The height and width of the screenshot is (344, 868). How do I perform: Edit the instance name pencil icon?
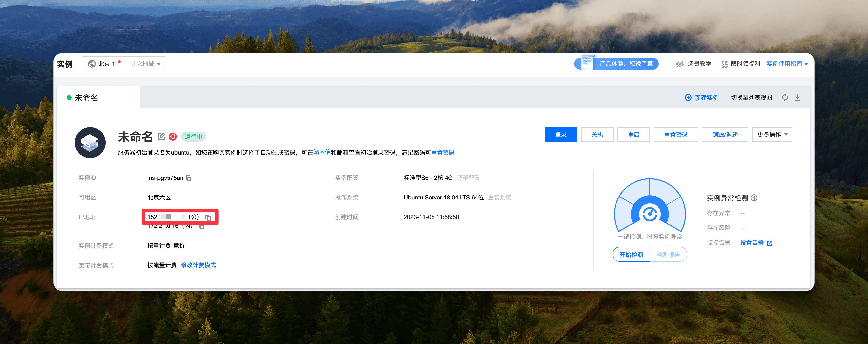coord(161,136)
